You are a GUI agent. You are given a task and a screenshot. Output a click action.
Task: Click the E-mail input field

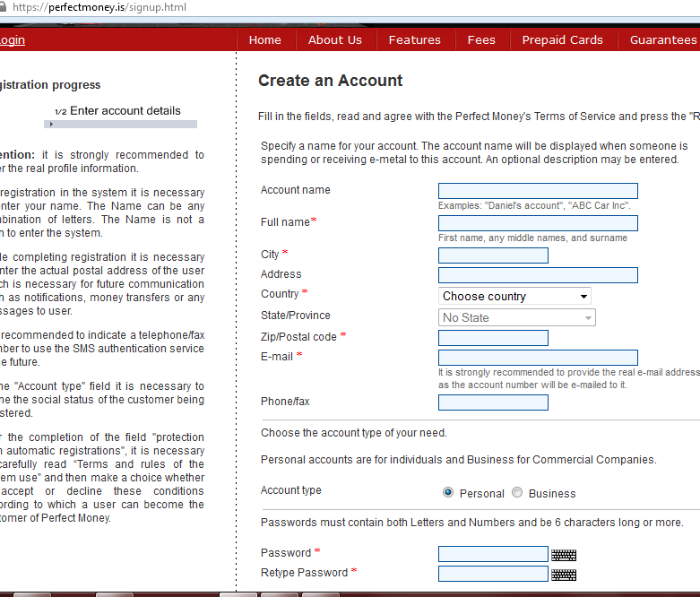tap(538, 358)
